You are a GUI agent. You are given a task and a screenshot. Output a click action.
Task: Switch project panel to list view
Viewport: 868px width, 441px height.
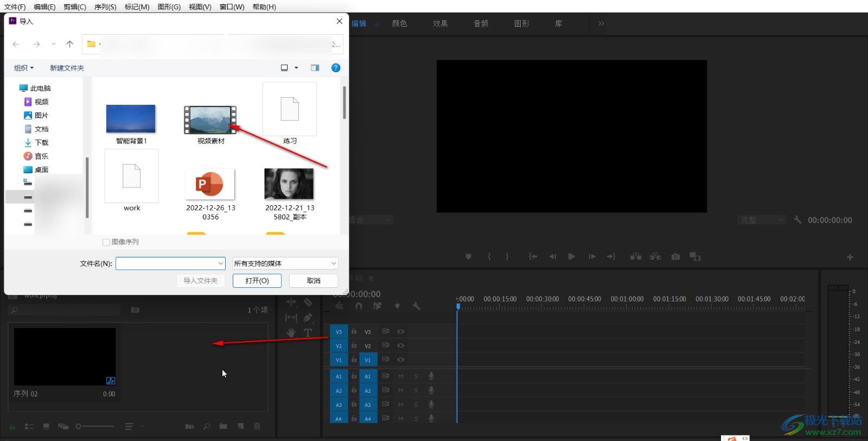point(29,426)
